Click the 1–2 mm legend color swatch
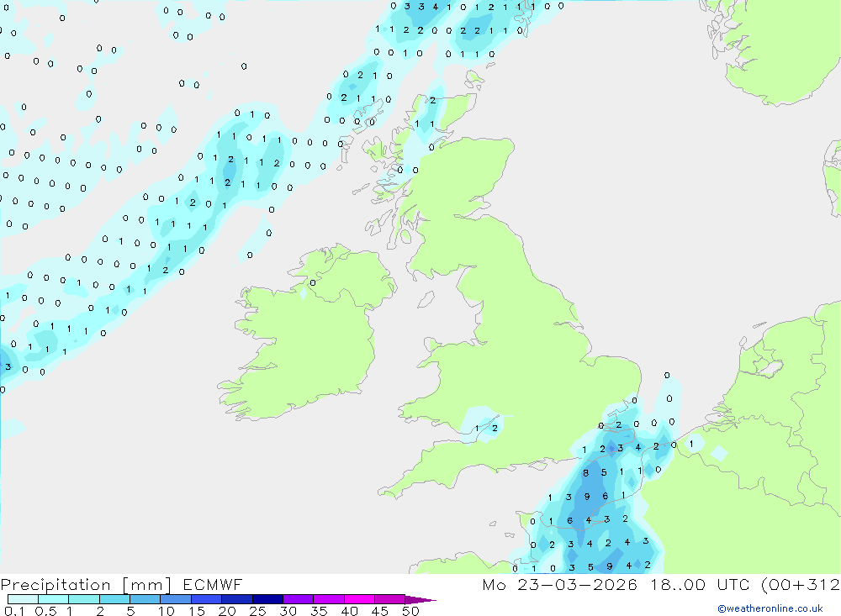 [x=83, y=599]
